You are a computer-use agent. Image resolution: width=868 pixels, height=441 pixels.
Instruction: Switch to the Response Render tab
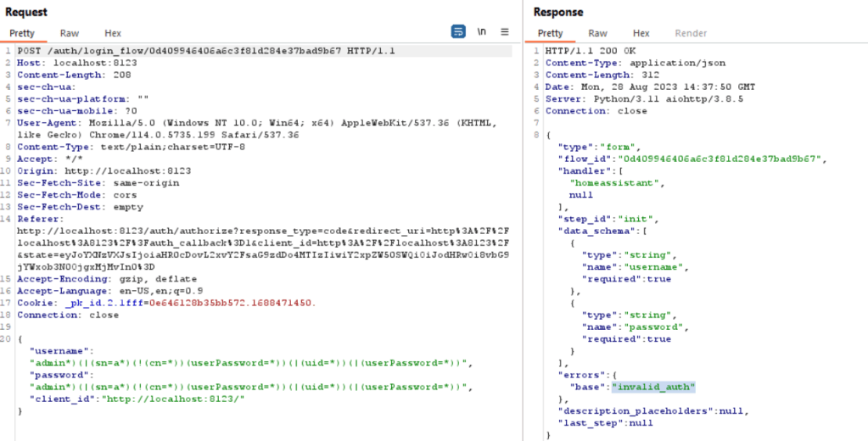(691, 33)
